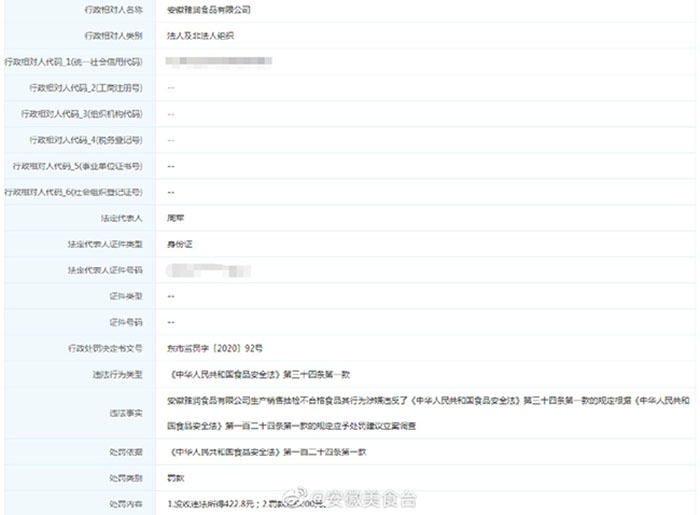Click the -- value beside 组织机构代码

pos(171,114)
